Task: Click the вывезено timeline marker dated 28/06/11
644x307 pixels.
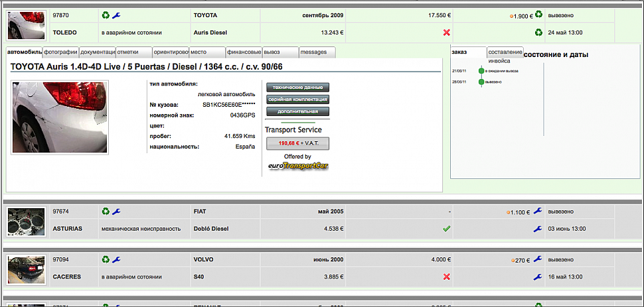Action: click(481, 82)
